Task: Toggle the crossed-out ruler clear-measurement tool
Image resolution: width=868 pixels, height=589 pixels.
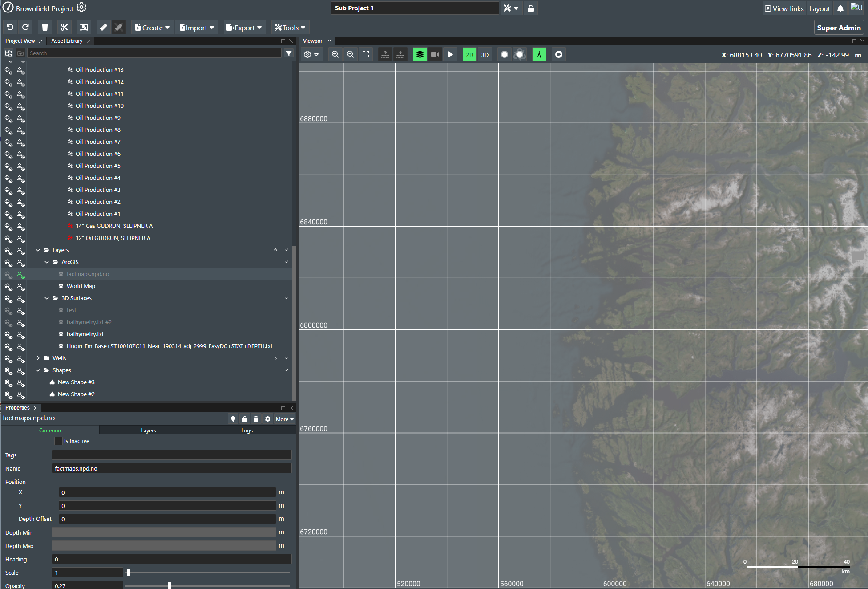Action: tap(119, 28)
